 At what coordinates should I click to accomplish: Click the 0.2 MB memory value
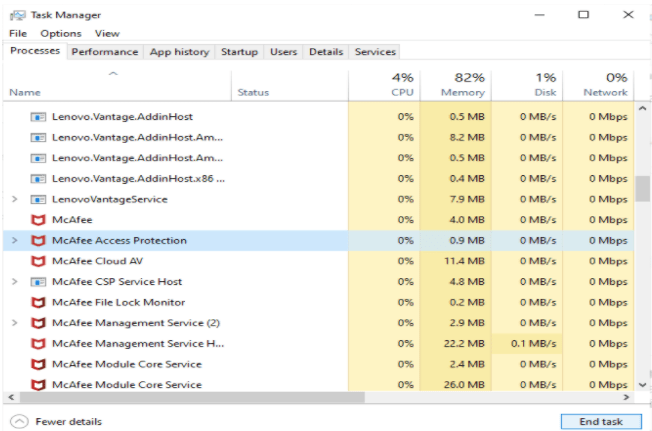tap(467, 303)
